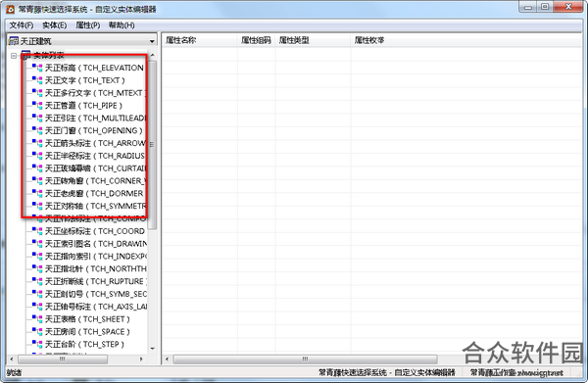Open the 属性(P) menu
Screen dimensions: 588x383
coord(88,25)
